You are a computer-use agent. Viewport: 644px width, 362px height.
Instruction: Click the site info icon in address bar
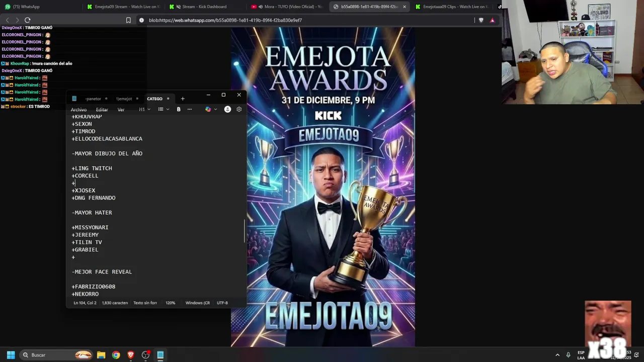[x=142, y=20]
